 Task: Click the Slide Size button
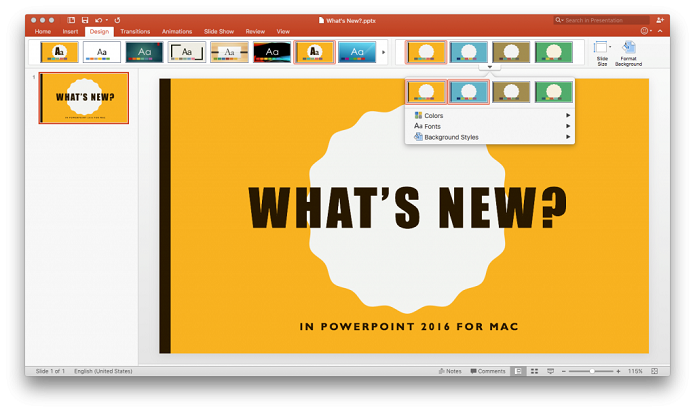click(602, 53)
